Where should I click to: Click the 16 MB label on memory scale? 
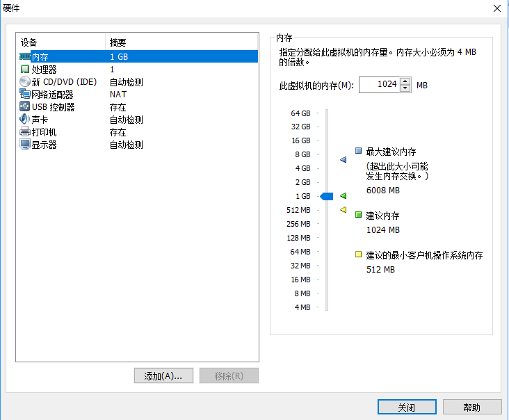pos(300,280)
